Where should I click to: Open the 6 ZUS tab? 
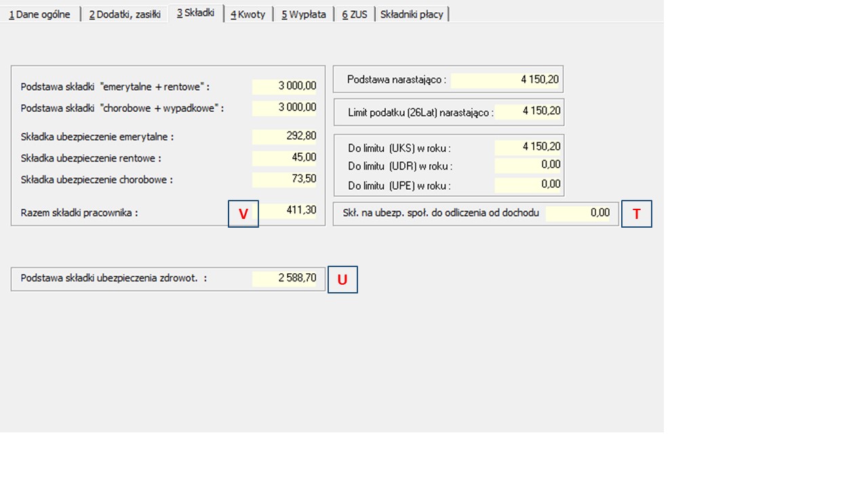(x=354, y=14)
